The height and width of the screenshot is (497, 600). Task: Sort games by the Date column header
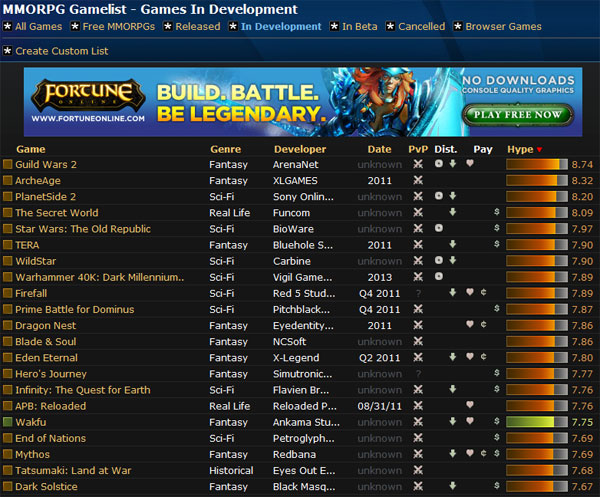tap(379, 149)
